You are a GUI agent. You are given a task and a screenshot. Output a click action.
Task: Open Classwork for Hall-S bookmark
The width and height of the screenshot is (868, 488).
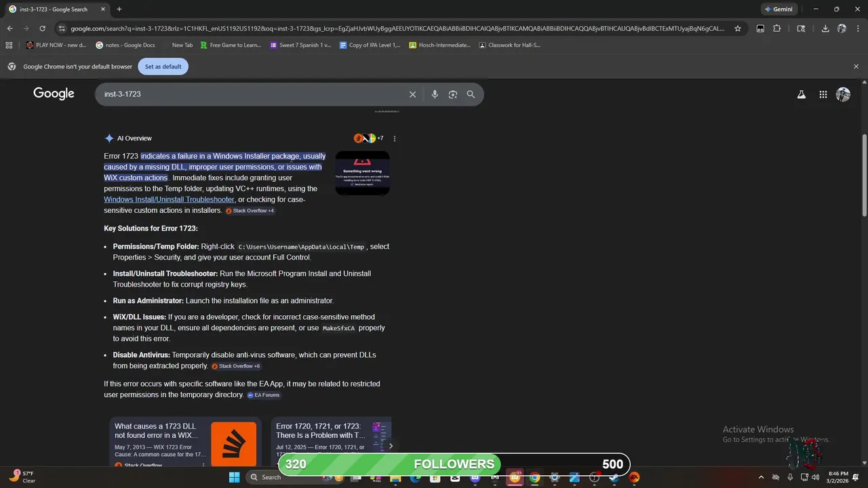pyautogui.click(x=510, y=45)
